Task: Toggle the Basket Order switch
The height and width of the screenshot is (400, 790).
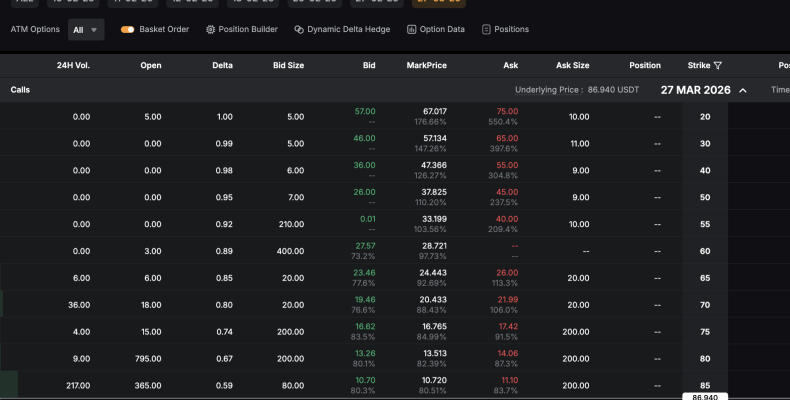Action: tap(127, 30)
